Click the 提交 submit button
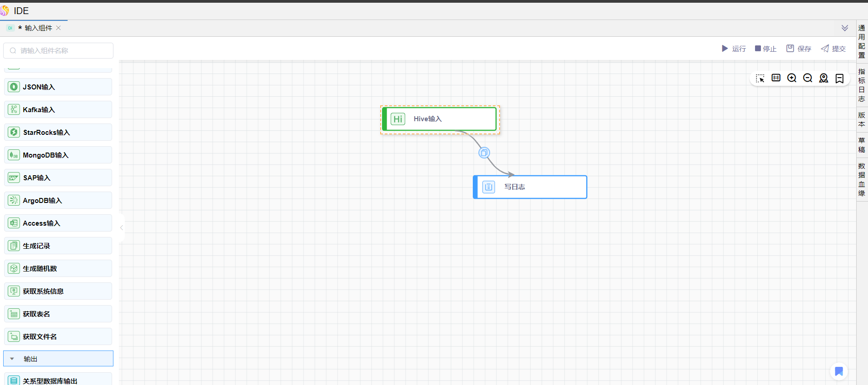 point(833,49)
